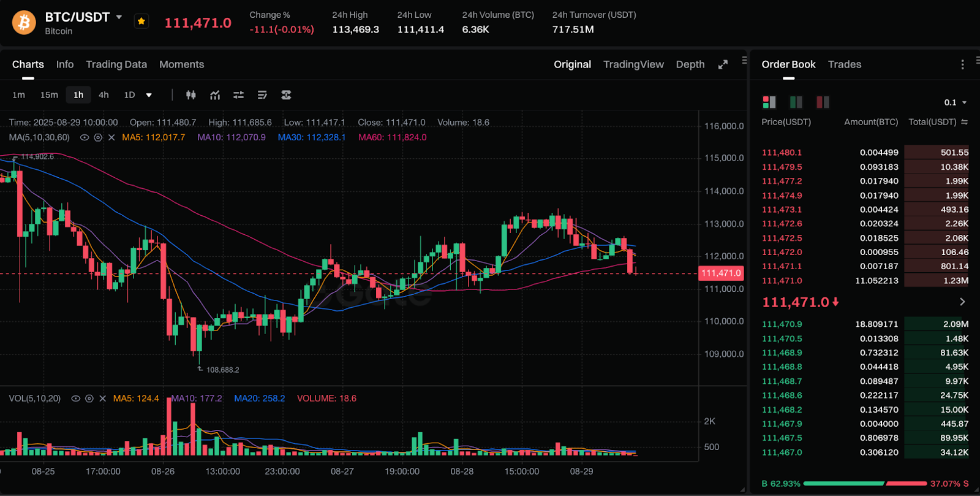Select the 4h timeframe
Screen dimensions: 980x496
point(104,95)
